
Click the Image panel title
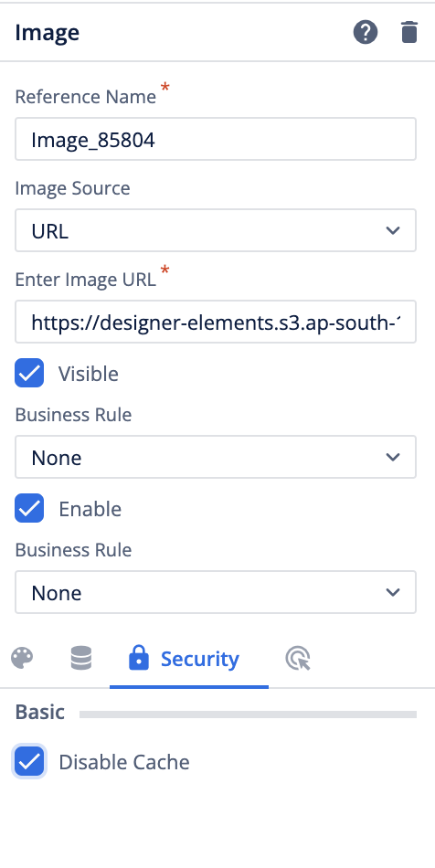pos(47,33)
